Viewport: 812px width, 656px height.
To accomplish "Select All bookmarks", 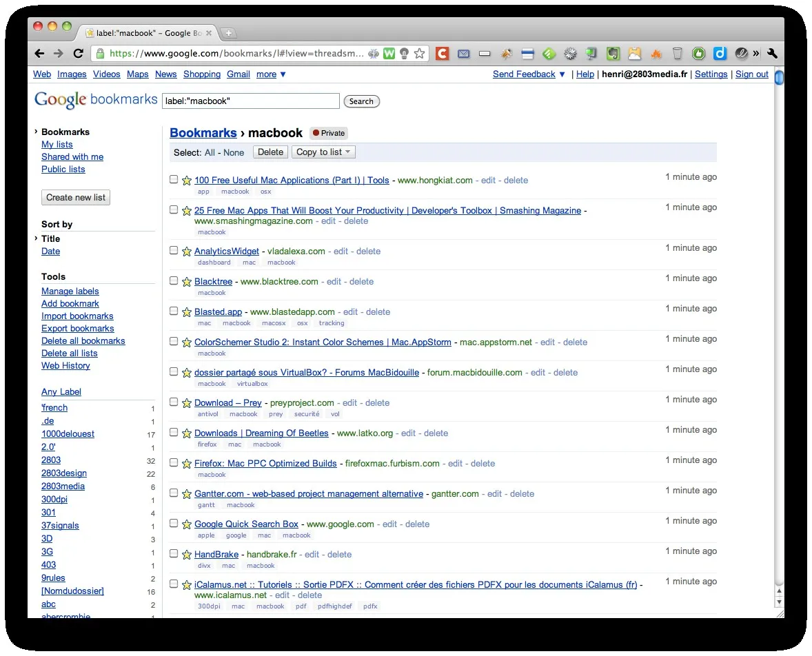I will 210,153.
